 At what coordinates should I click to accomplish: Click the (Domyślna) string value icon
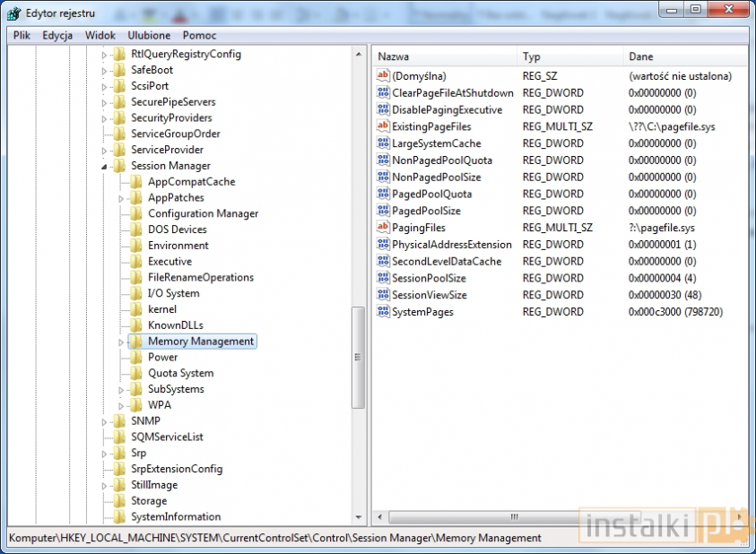pos(383,76)
